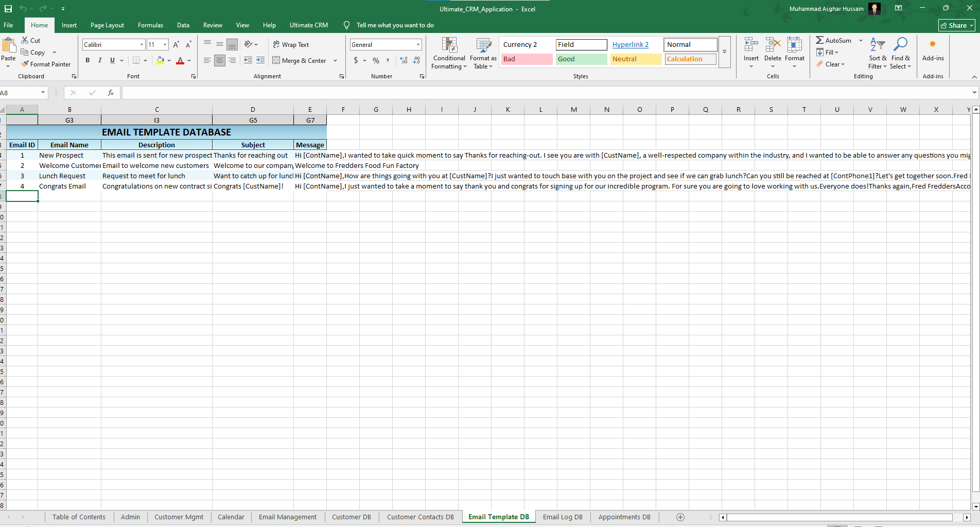Toggle Bold formatting
Viewport: 980px width, 527px height.
[x=87, y=60]
